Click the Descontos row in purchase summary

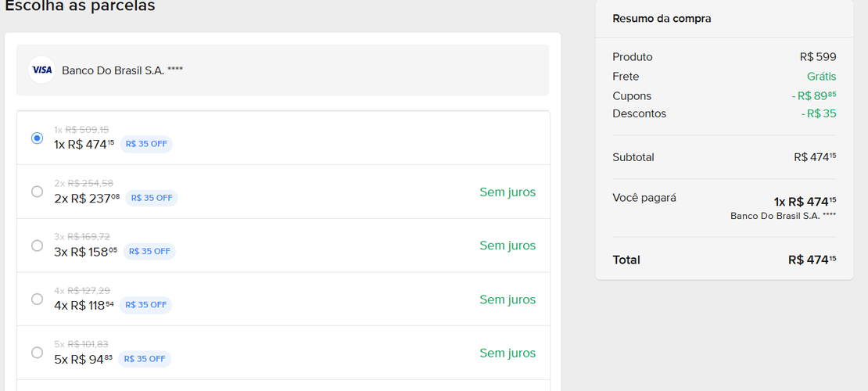[x=724, y=114]
